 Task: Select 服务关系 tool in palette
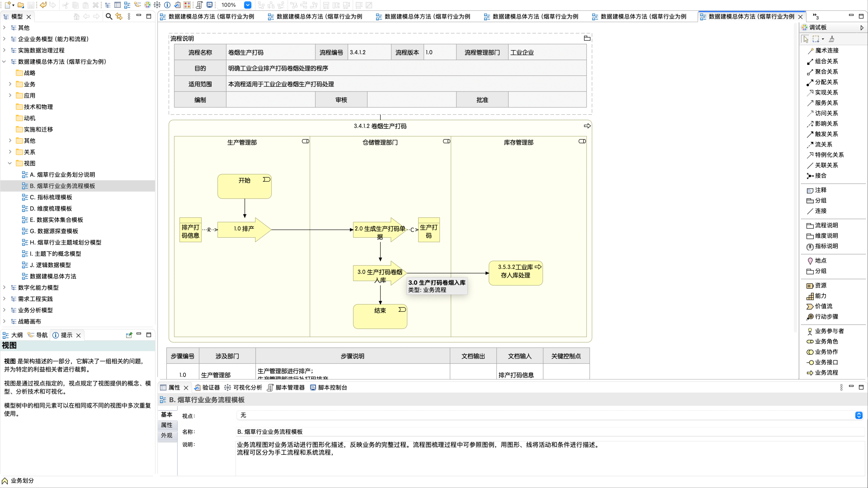[822, 103]
